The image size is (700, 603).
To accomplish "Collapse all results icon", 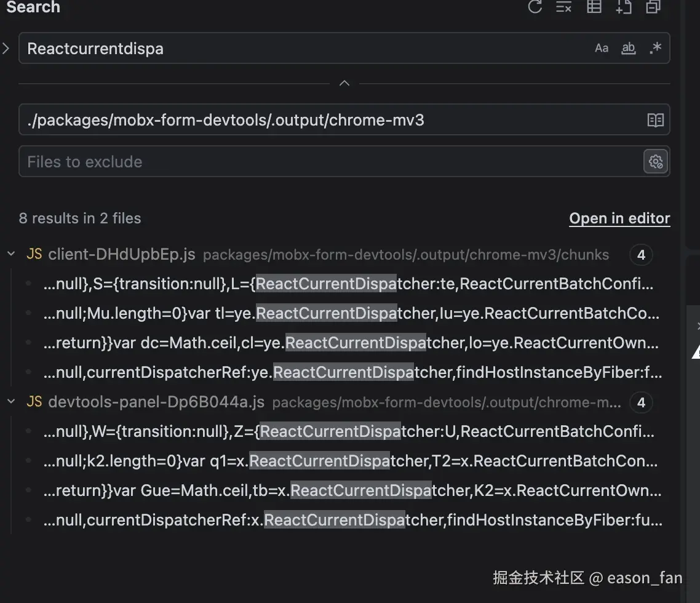I will tap(653, 6).
